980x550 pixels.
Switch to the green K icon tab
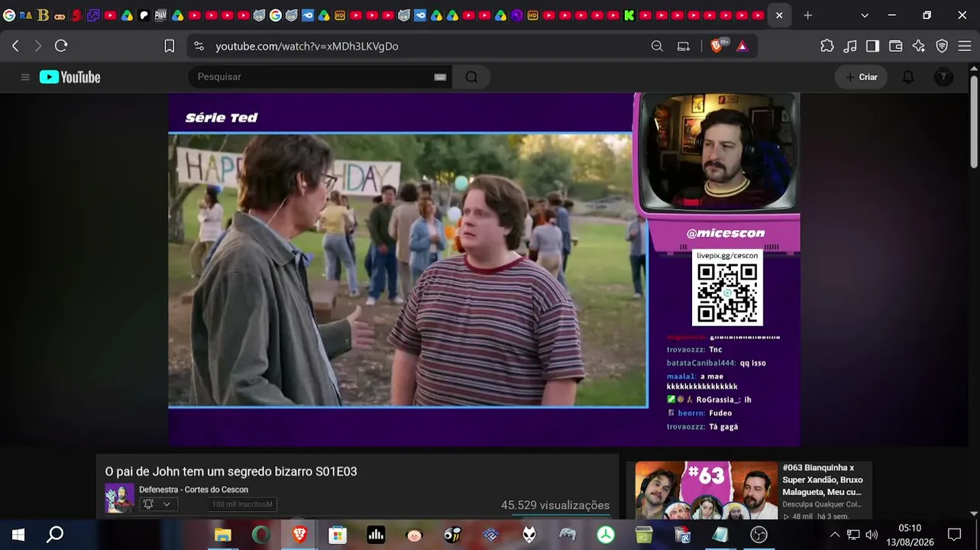pos(629,15)
